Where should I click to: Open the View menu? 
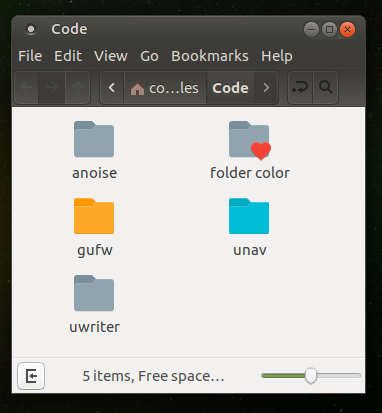click(x=111, y=56)
